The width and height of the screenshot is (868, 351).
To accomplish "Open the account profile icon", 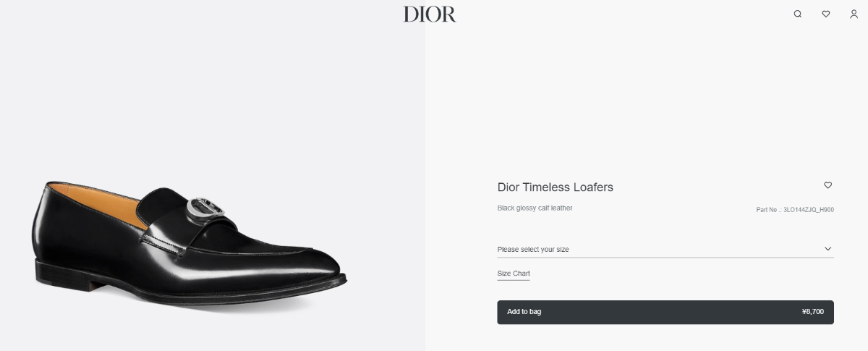I will coord(854,14).
